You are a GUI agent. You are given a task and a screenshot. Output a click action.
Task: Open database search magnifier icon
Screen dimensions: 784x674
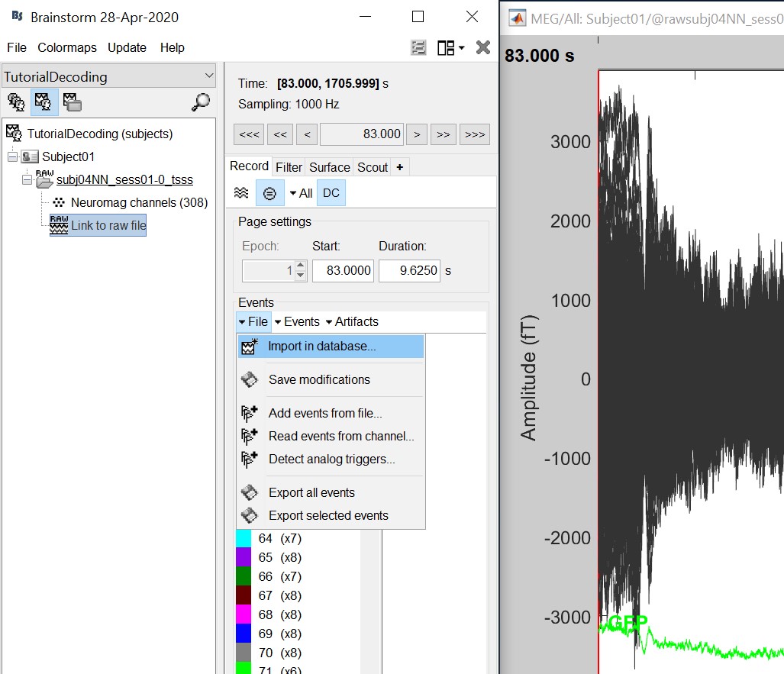(x=201, y=102)
